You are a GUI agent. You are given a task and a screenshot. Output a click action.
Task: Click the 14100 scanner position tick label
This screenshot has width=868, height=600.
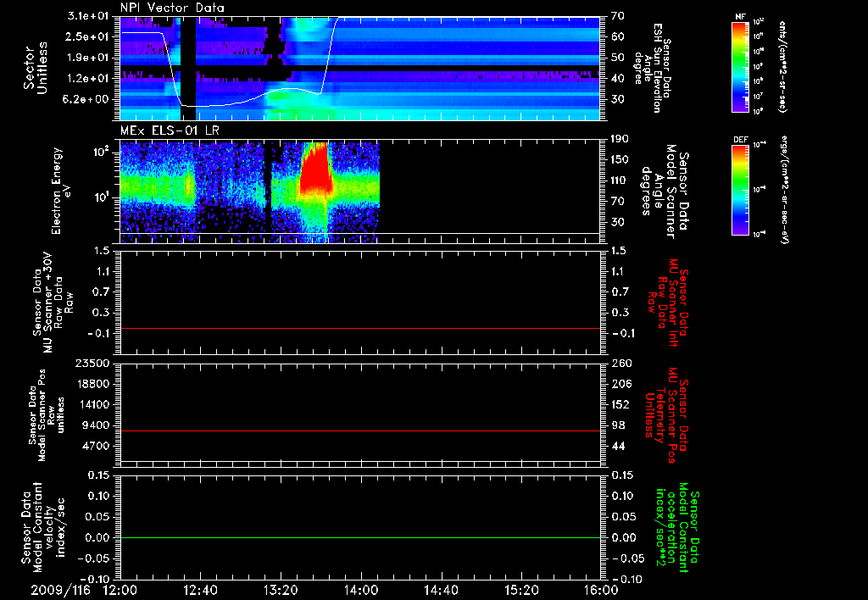93,404
